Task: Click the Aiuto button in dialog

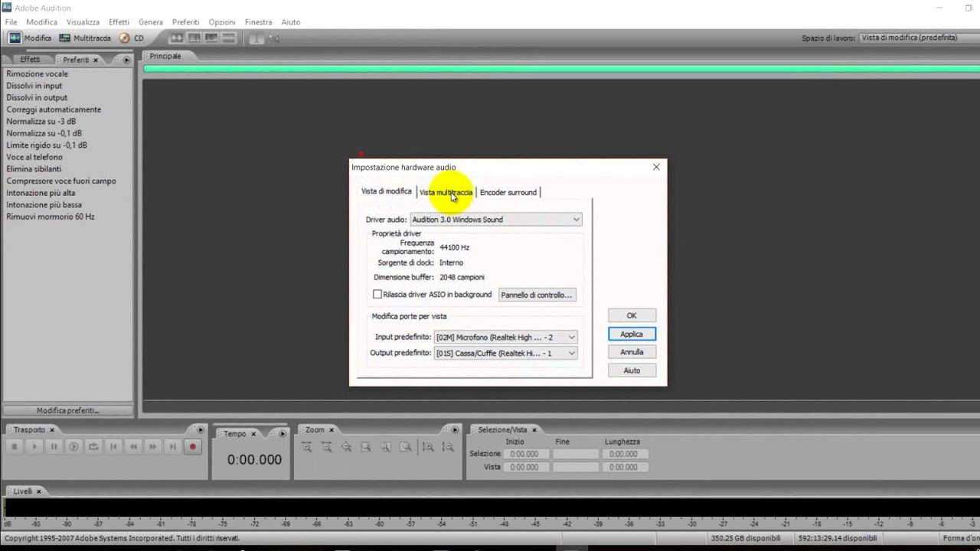Action: click(x=632, y=370)
